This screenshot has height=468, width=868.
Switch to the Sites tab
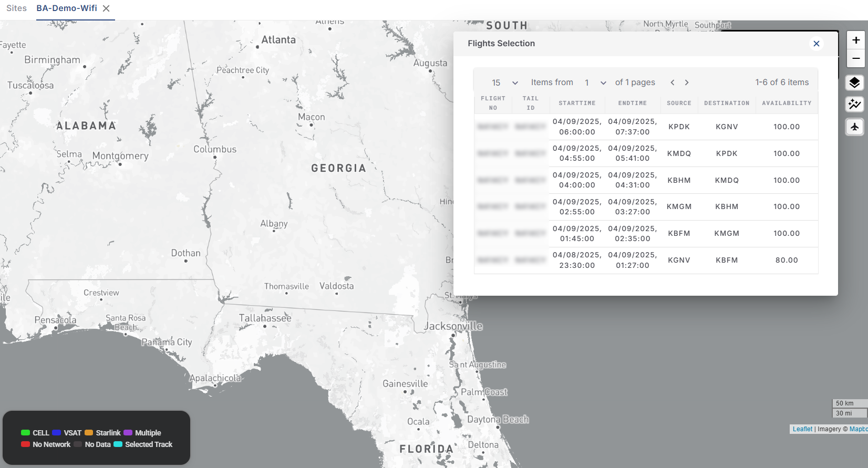tap(16, 8)
